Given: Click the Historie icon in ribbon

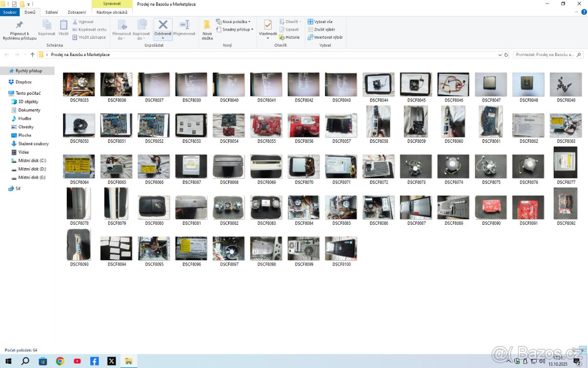Looking at the screenshot, I should click(x=289, y=37).
